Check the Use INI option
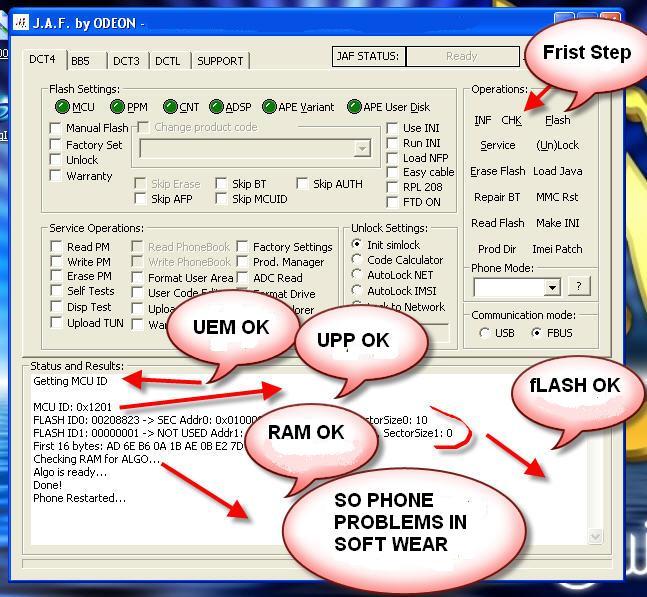647x597 pixels. [x=392, y=128]
